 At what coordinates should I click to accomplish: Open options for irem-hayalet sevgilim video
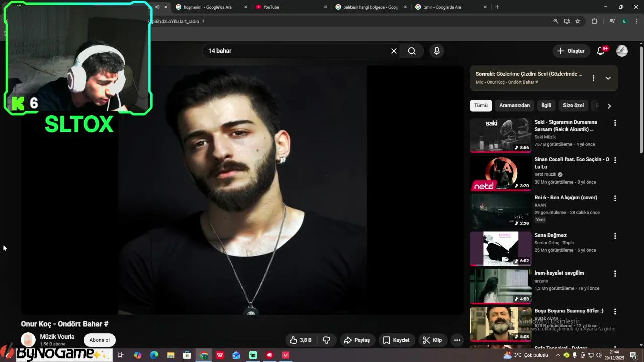[615, 274]
